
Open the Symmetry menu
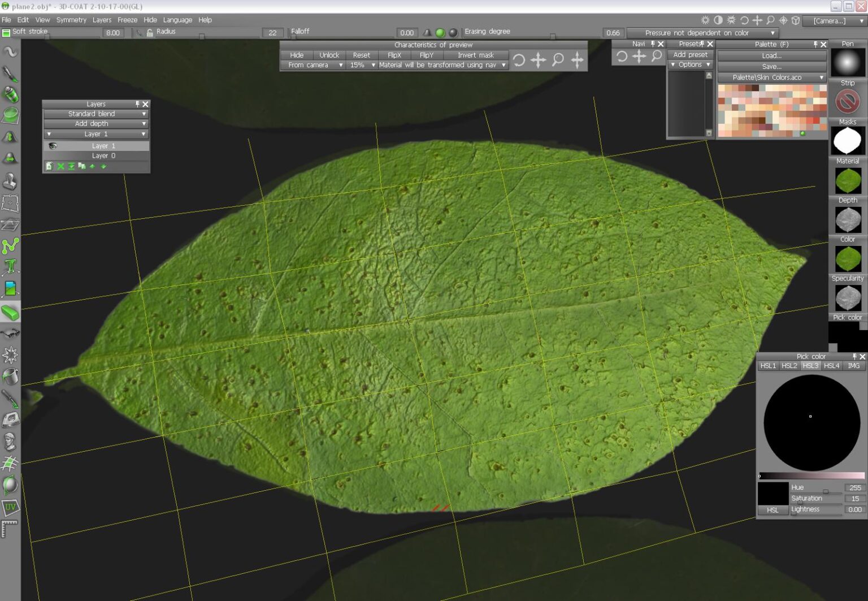(71, 20)
